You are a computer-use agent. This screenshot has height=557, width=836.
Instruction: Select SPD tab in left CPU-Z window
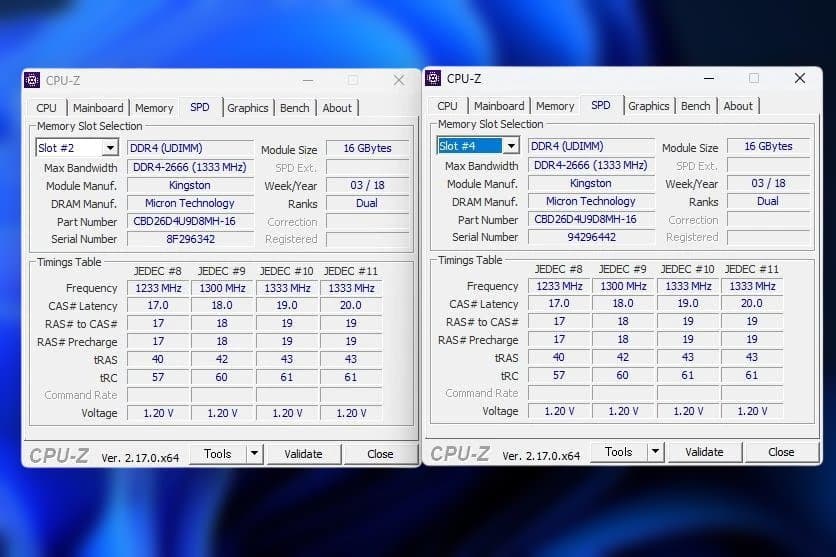200,107
